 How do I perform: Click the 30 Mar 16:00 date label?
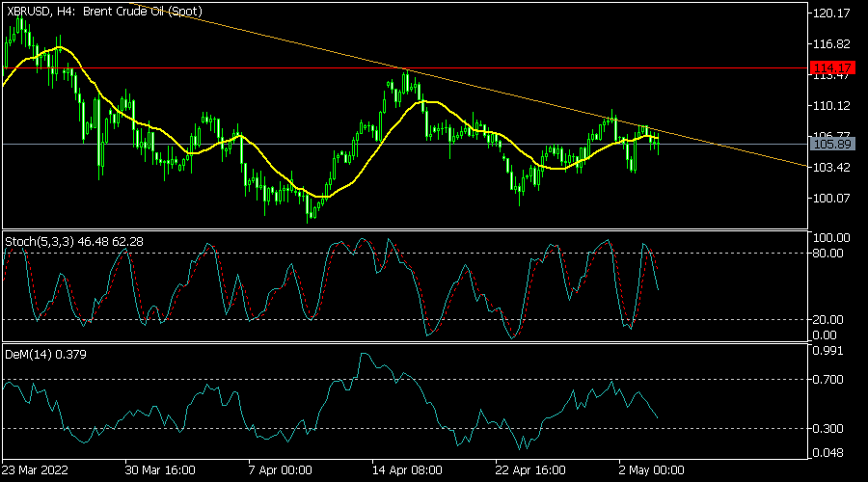click(160, 470)
